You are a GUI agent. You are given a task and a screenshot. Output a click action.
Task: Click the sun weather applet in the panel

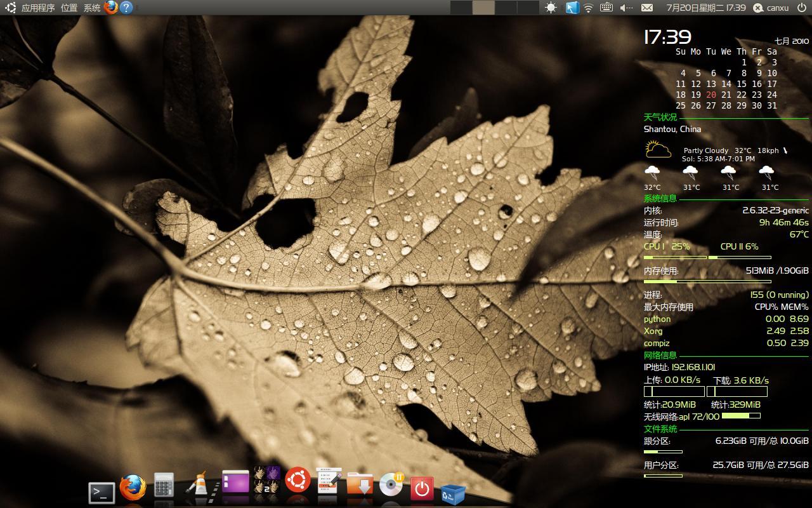(x=550, y=8)
